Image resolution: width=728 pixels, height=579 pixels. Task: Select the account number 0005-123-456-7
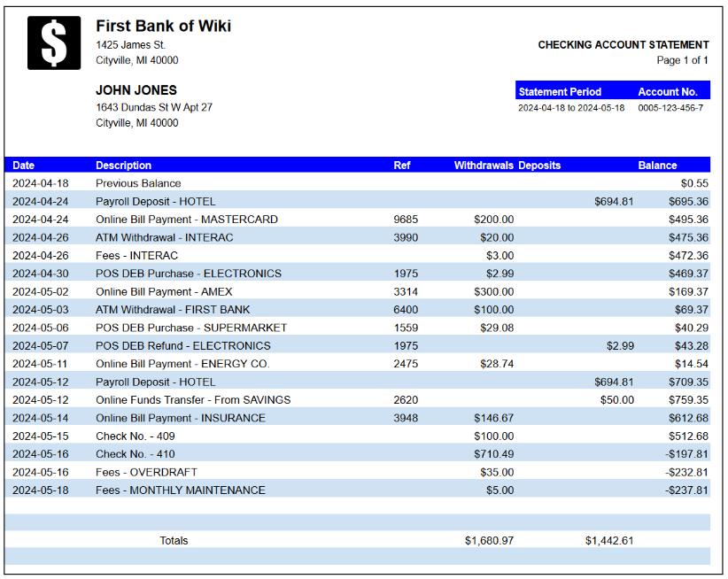point(670,108)
